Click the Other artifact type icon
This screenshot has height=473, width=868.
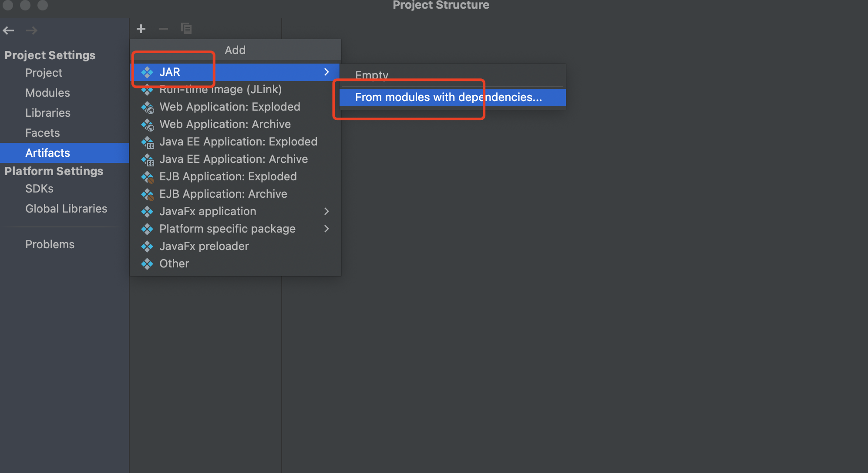coord(147,264)
